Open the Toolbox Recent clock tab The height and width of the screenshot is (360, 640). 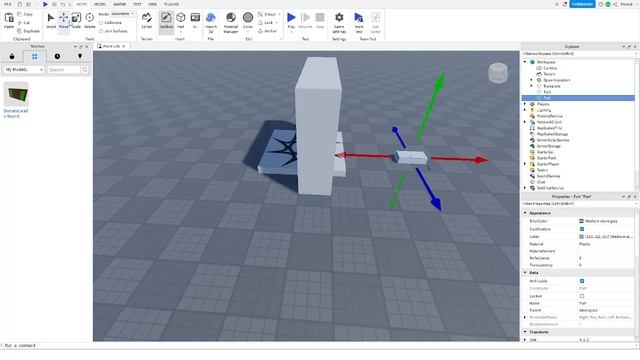[x=57, y=56]
